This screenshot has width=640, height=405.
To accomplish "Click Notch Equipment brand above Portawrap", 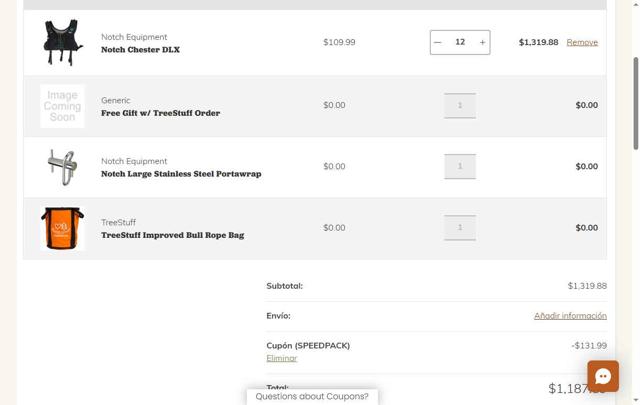I will coord(134,161).
